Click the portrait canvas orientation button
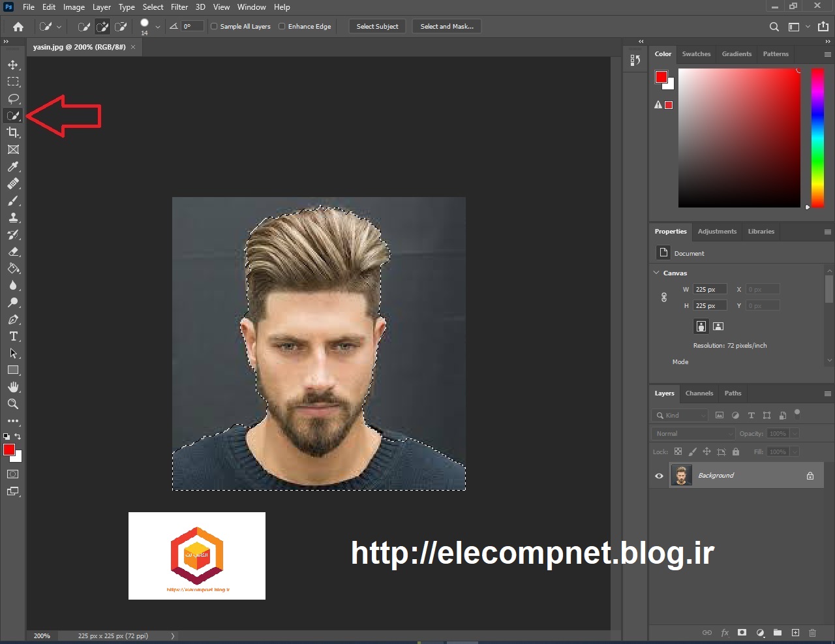 [x=701, y=326]
